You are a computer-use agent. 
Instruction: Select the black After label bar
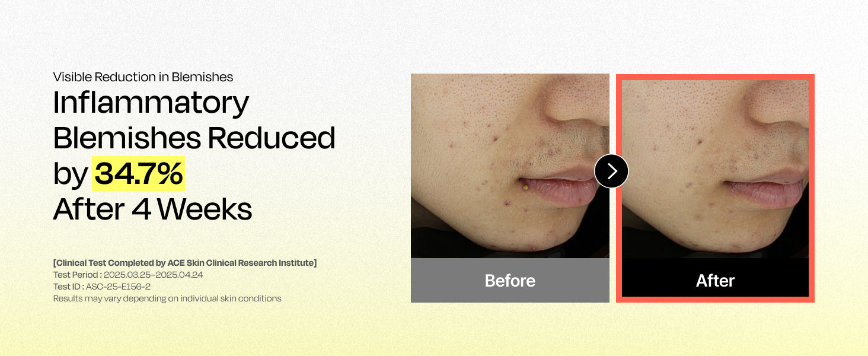click(715, 277)
